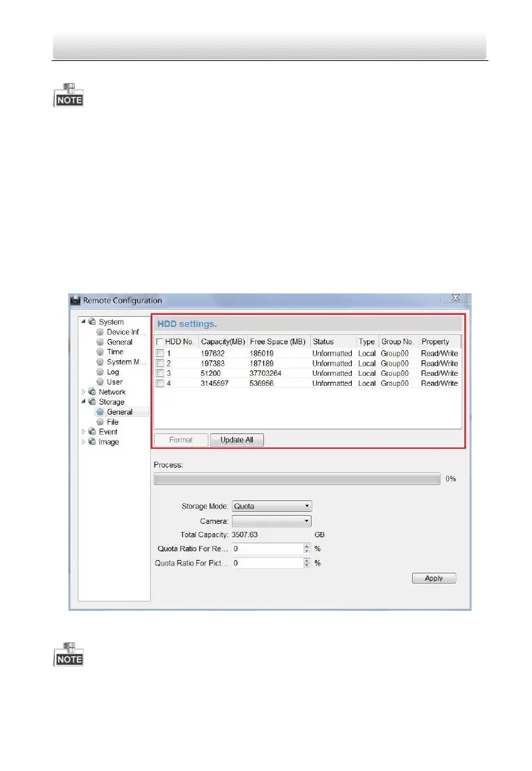
Task: Click the Update All button
Action: 237,440
